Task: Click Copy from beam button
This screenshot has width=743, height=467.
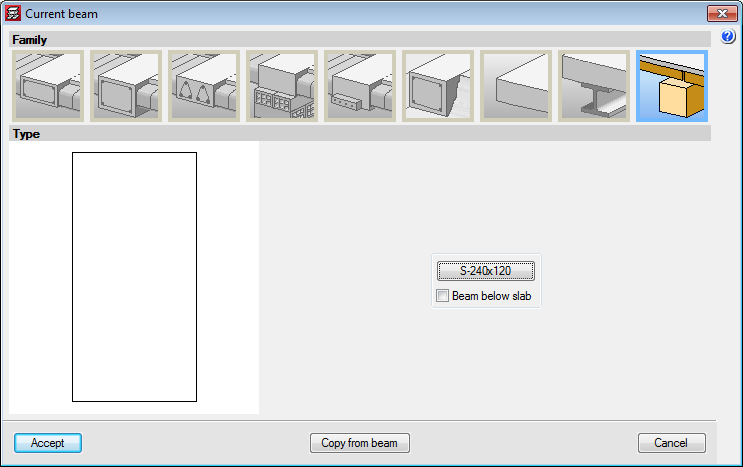Action: pyautogui.click(x=360, y=443)
